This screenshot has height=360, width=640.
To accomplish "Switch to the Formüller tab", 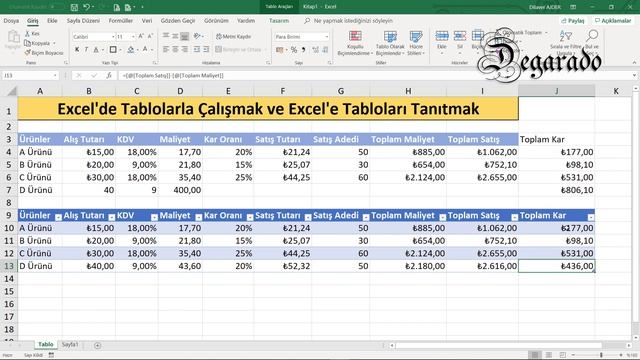I will [x=121, y=20].
